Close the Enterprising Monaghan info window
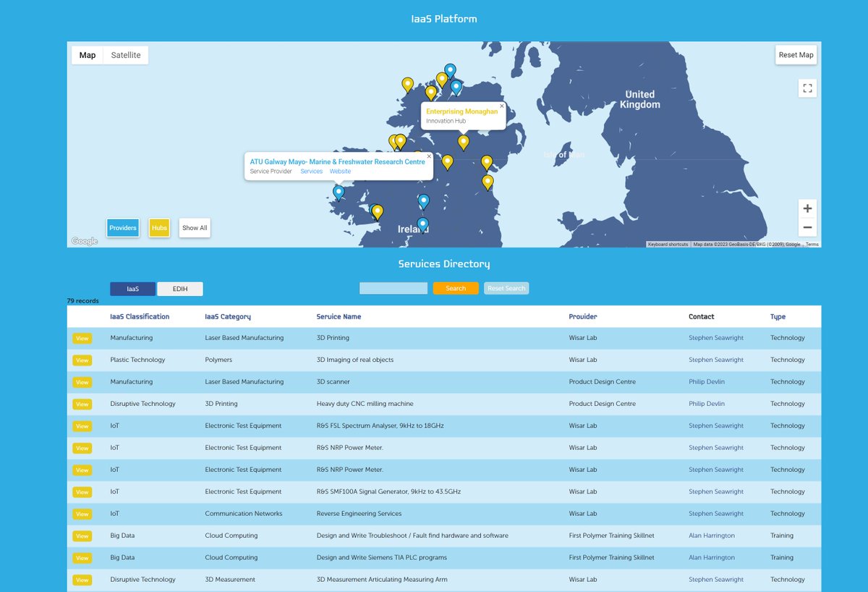Viewport: 868px width, 592px height. click(x=501, y=106)
